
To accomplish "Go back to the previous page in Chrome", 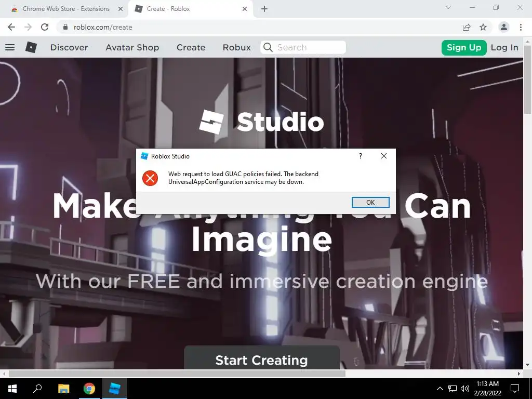I will pyautogui.click(x=11, y=27).
